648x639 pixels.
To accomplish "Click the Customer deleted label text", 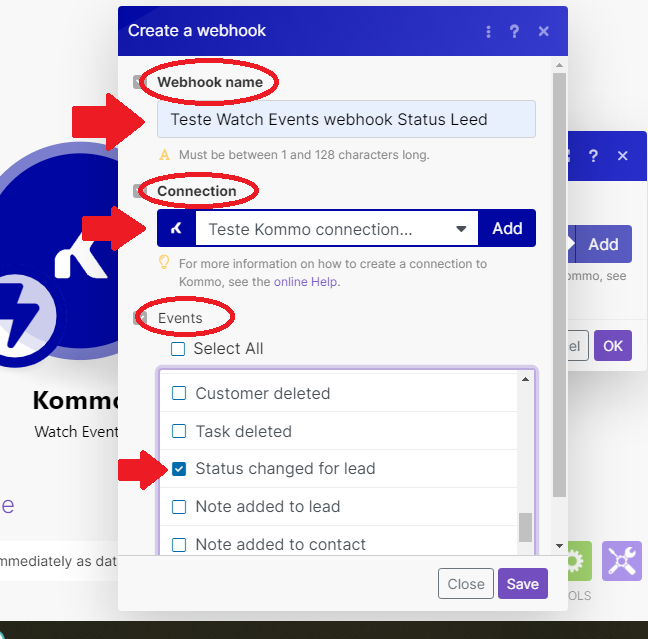I will (263, 393).
